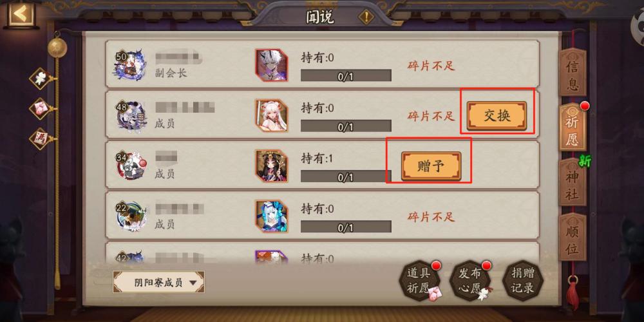Open the 捐赠记录 octagon button
This screenshot has height=322, width=644.
click(x=522, y=280)
